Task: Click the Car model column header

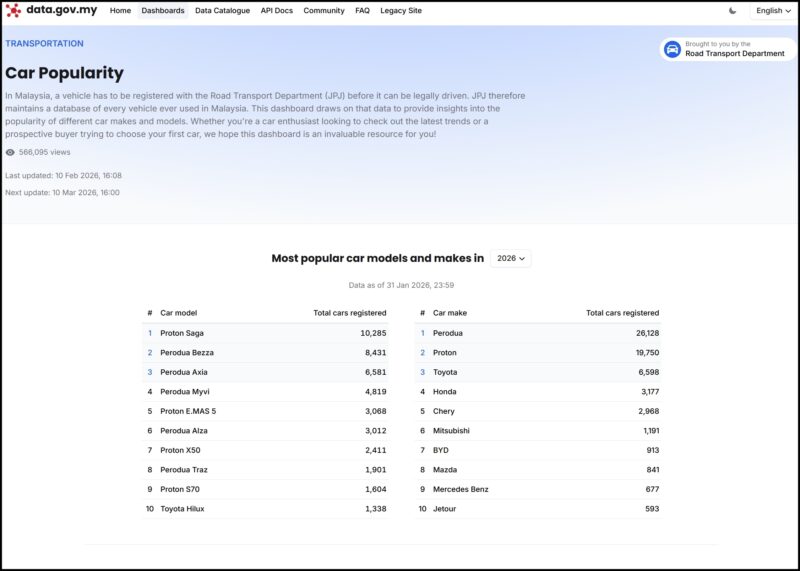Action: (x=179, y=313)
